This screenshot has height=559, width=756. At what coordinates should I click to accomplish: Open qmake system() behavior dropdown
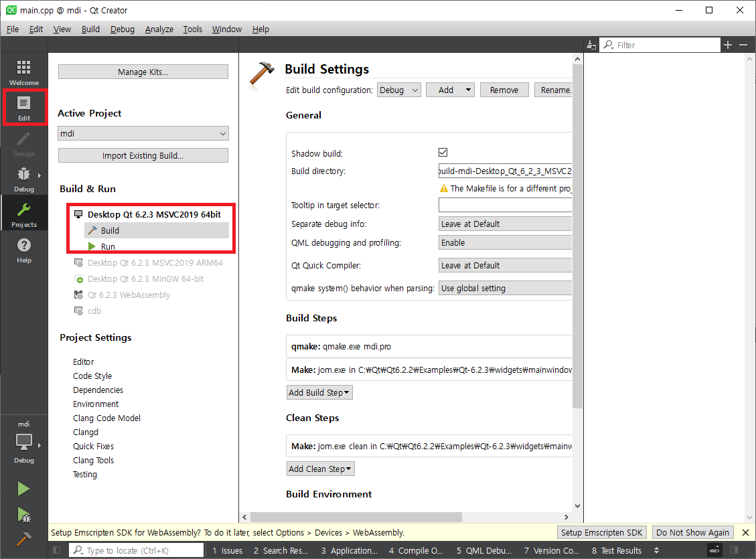[505, 288]
